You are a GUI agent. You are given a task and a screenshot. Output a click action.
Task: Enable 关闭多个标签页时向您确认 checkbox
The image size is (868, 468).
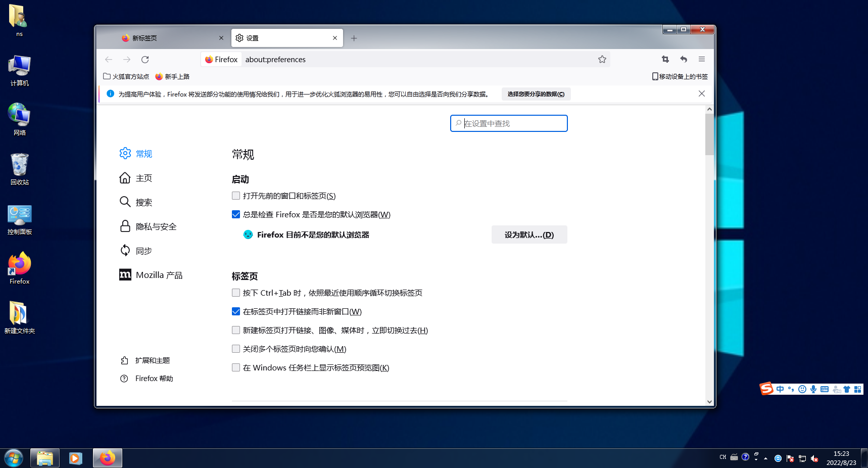[x=236, y=349]
